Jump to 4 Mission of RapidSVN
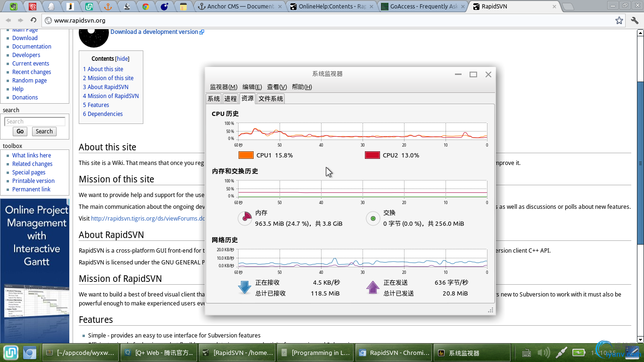Viewport: 644px width, 362px height. [111, 96]
